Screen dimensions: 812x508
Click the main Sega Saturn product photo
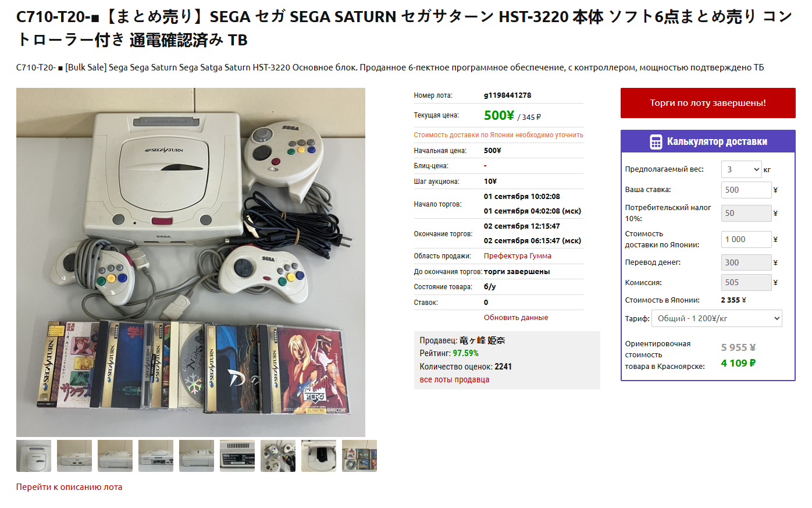point(191,262)
